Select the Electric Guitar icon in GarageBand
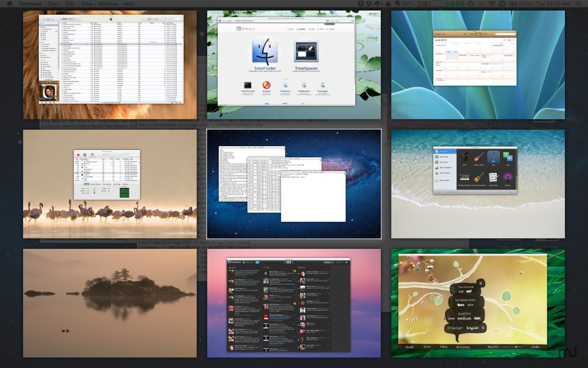This screenshot has height=368, width=588. pos(479,157)
